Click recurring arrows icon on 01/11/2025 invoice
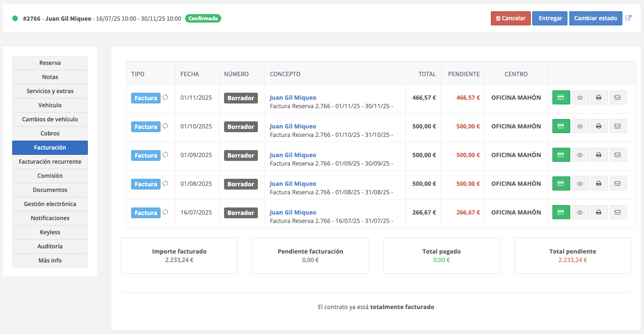The height and width of the screenshot is (334, 644). point(165,97)
